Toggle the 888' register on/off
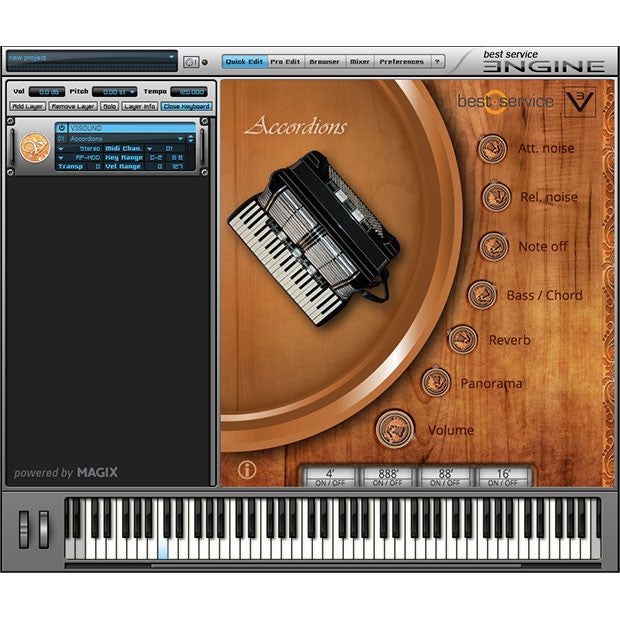The image size is (620, 620). (x=390, y=477)
